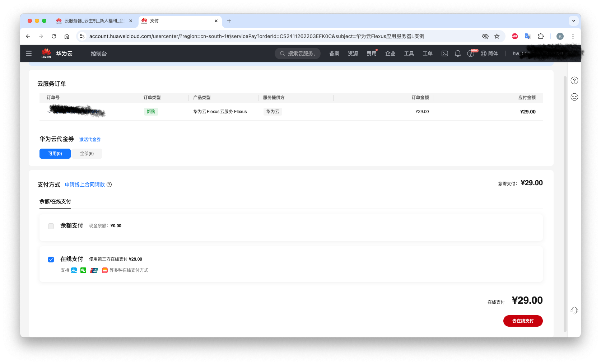Open the browser Extensions puzzle icon

(x=541, y=36)
